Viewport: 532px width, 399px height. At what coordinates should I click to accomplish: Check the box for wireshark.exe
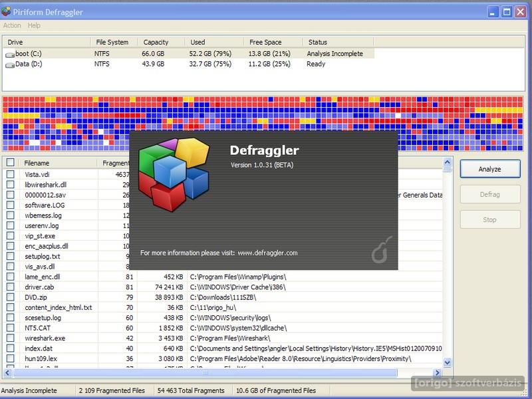point(11,338)
